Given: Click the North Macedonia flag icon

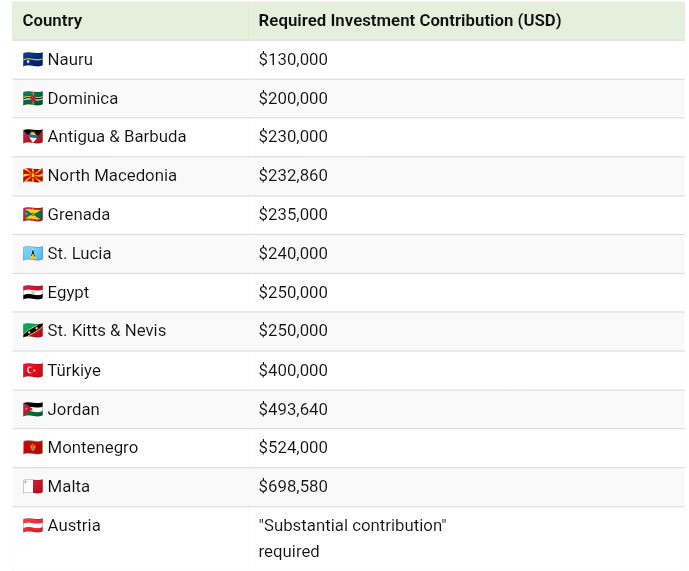Looking at the screenshot, I should click(32, 176).
